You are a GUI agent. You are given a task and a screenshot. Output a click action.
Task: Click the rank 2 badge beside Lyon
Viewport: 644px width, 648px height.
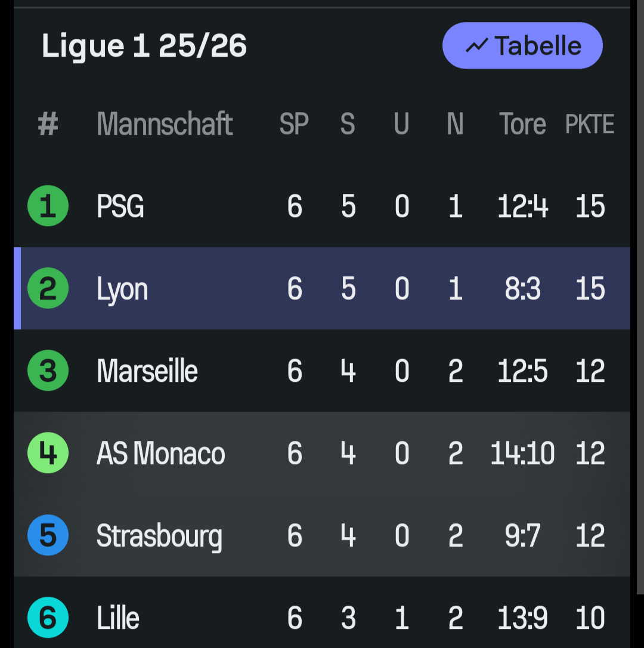[48, 289]
